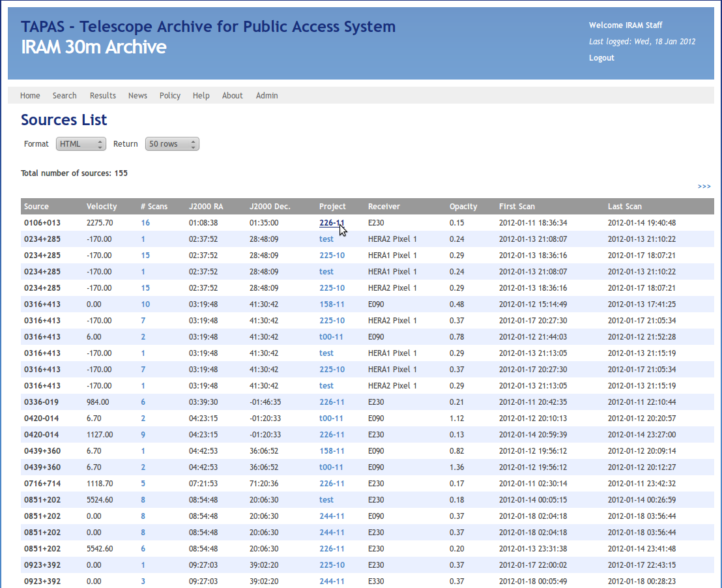Image resolution: width=722 pixels, height=588 pixels.
Task: Click the Logout link
Action: (x=601, y=58)
